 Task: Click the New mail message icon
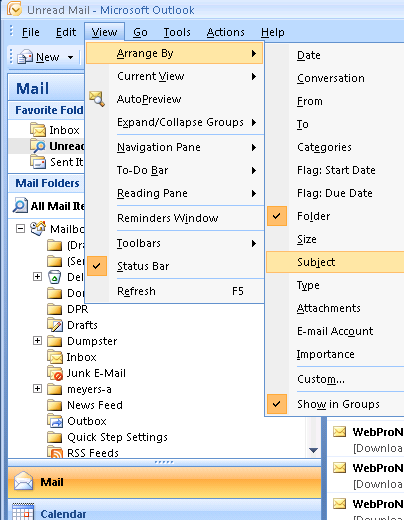pos(25,57)
